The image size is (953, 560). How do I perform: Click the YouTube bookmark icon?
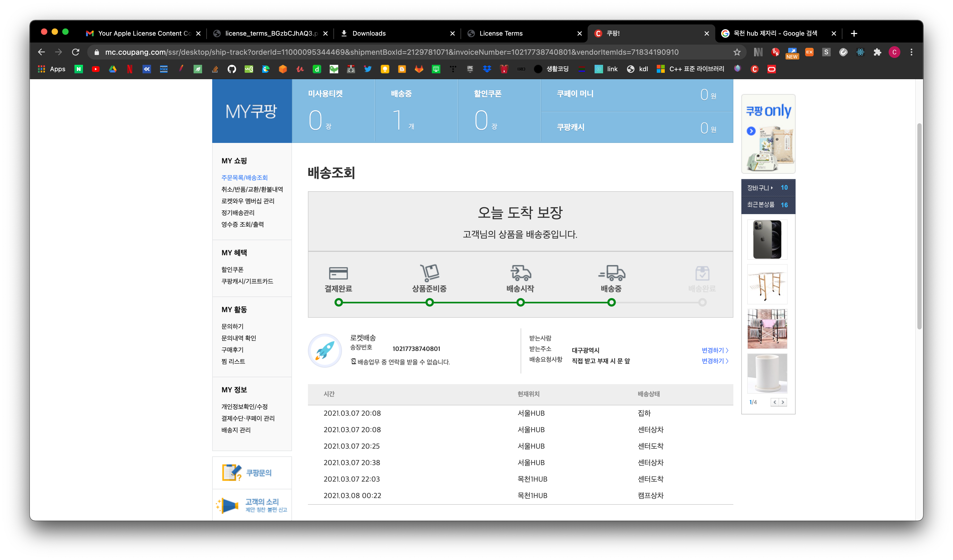(x=95, y=69)
